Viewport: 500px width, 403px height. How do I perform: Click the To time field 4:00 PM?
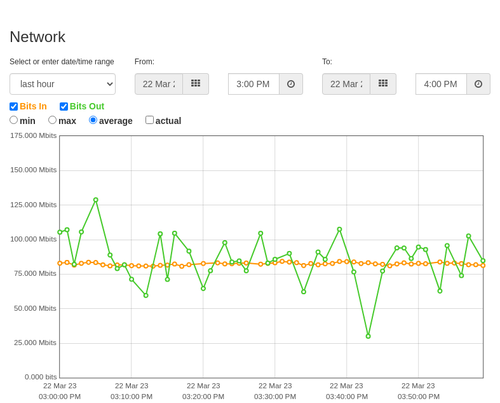pyautogui.click(x=441, y=84)
